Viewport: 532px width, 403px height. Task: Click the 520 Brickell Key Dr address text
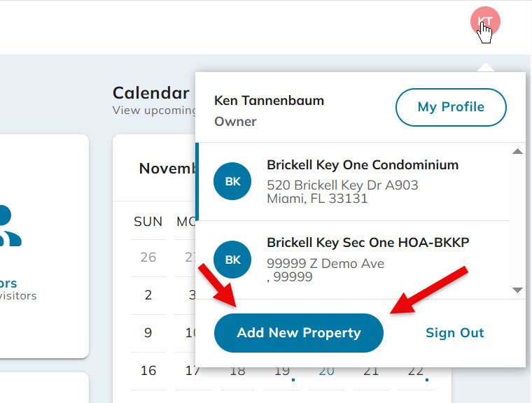pyautogui.click(x=342, y=185)
